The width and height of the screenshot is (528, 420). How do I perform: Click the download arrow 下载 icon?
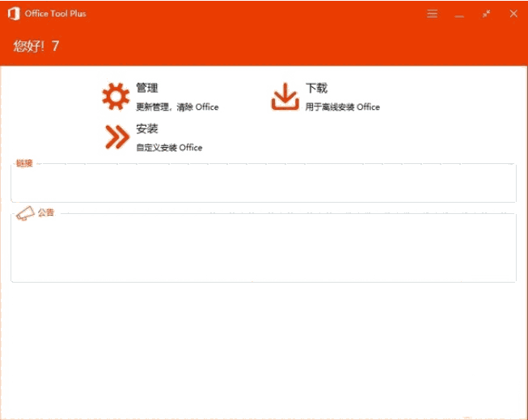click(x=285, y=96)
